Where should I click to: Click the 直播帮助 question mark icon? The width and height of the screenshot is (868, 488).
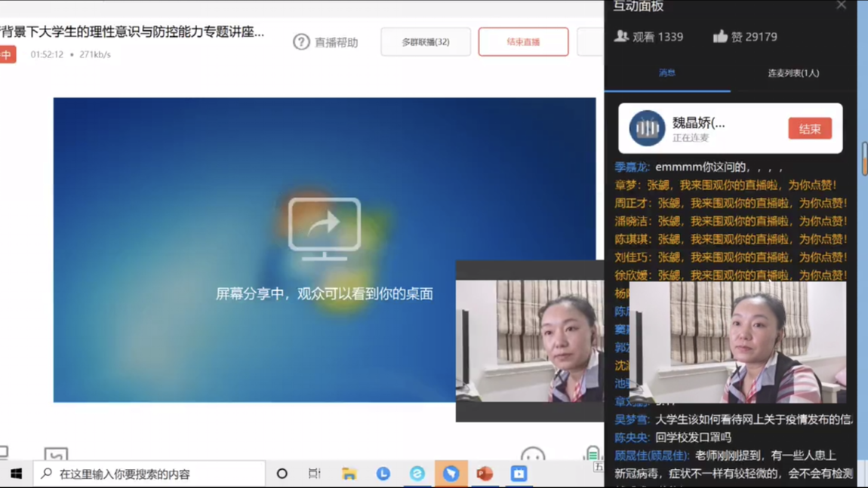point(301,42)
